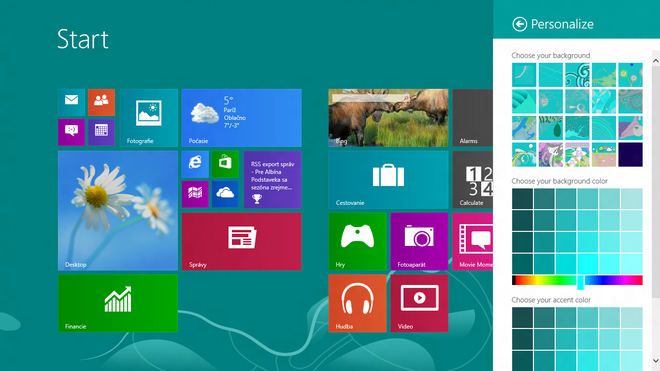Viewport: 660px width, 371px height.
Task: Choose the first background pattern thumbnail
Action: (524, 75)
